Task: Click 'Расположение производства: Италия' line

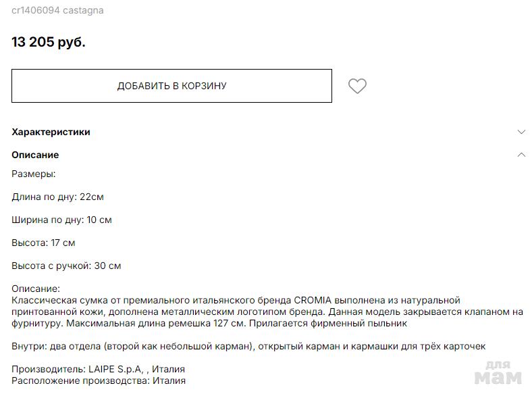Action: [x=98, y=380]
